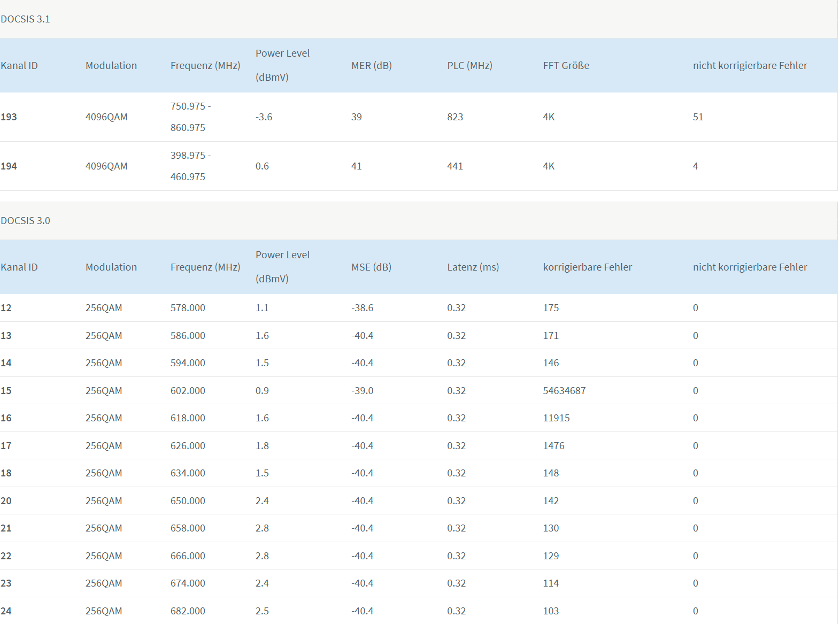The width and height of the screenshot is (840, 624).
Task: Click frequency 666.000
Action: point(188,556)
